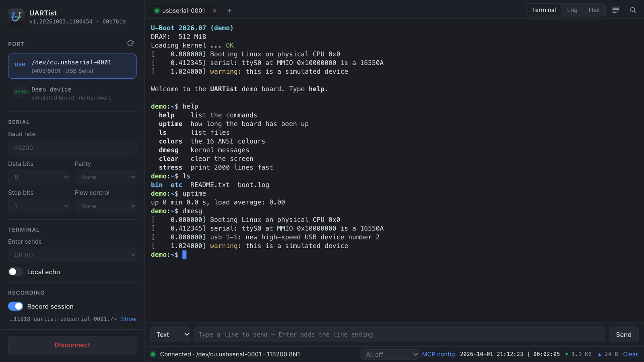Open the Text send-mode dropdown

click(170, 335)
